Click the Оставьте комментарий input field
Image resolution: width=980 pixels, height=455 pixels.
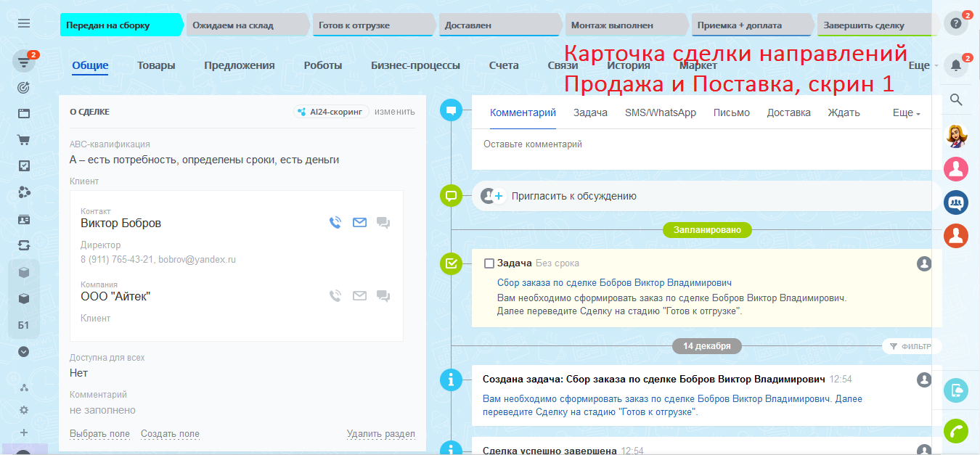coord(701,145)
